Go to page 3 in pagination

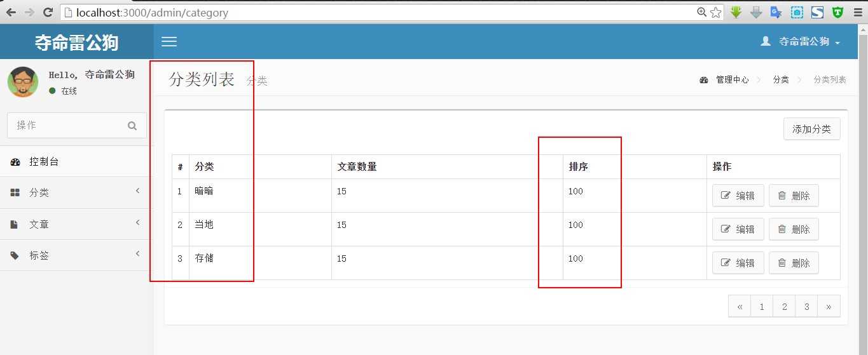pyautogui.click(x=806, y=306)
